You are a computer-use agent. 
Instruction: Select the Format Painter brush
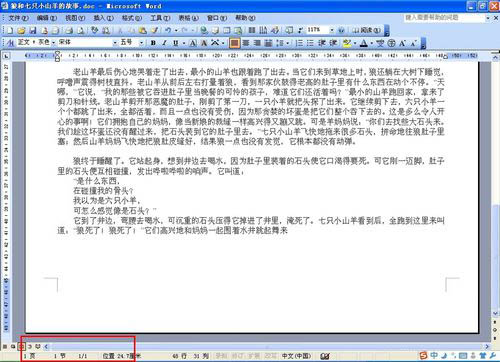click(154, 30)
